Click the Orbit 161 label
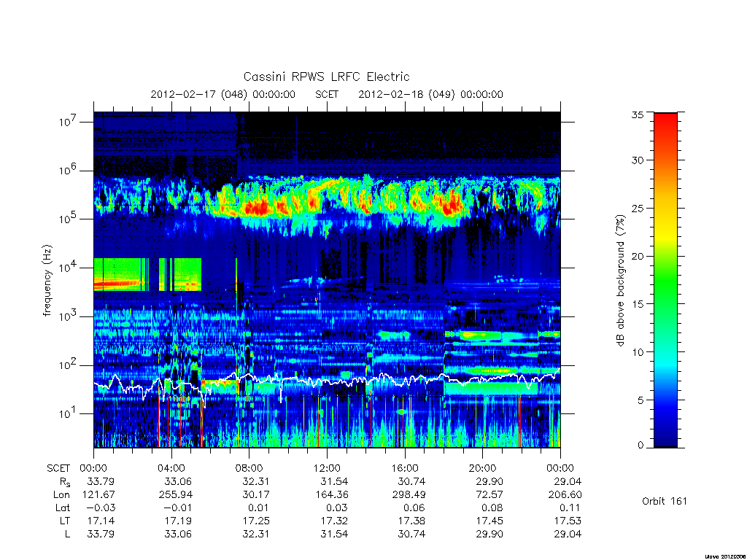Image resolution: width=747 pixels, height=560 pixels. 665,501
